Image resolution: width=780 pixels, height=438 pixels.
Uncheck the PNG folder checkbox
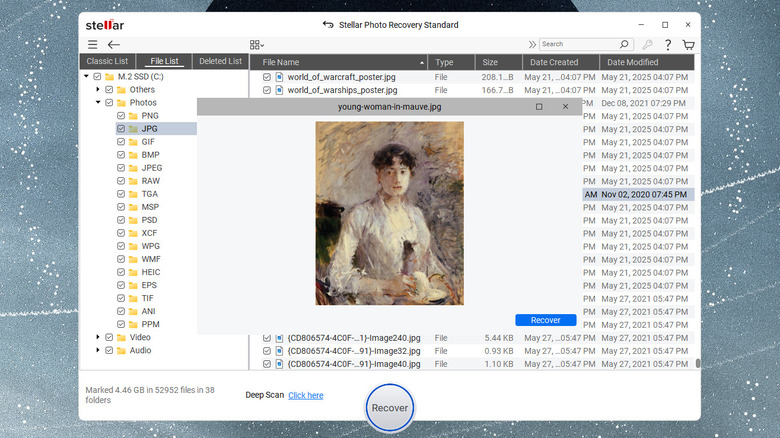click(x=121, y=115)
